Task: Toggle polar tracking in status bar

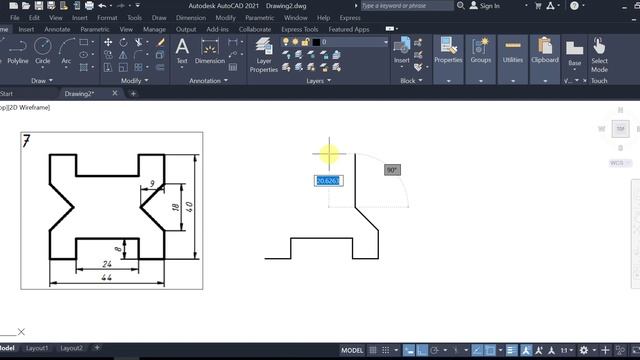Action: point(435,350)
